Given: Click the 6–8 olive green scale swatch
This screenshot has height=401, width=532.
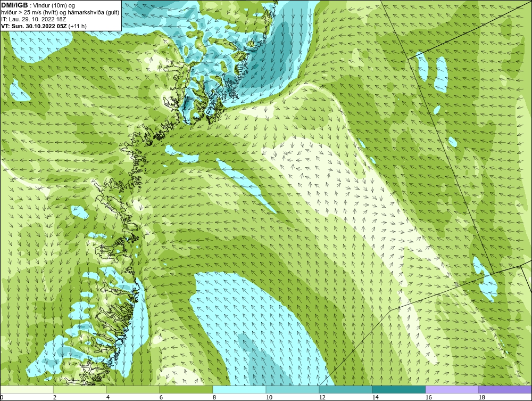Looking at the screenshot, I should tap(186, 389).
